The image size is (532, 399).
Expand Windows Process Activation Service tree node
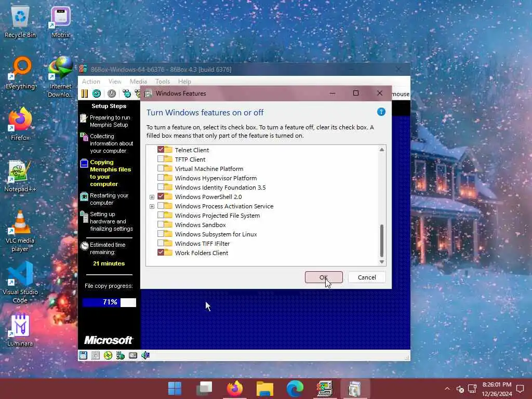tap(152, 206)
